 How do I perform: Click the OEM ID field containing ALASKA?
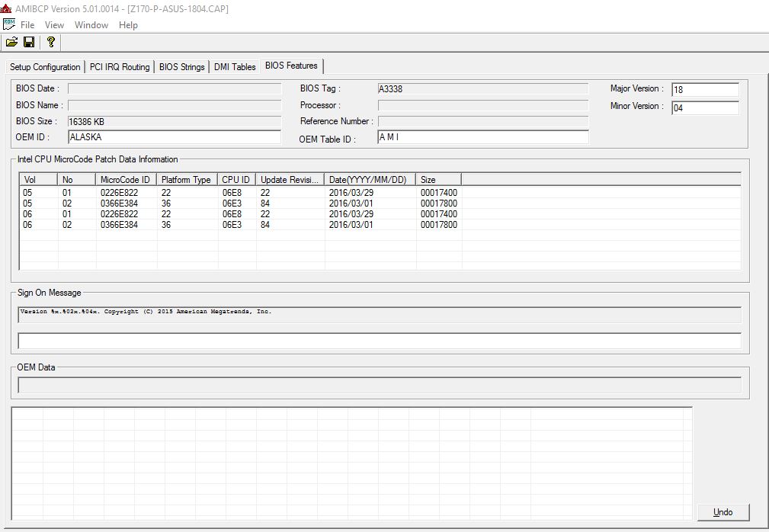click(175, 137)
